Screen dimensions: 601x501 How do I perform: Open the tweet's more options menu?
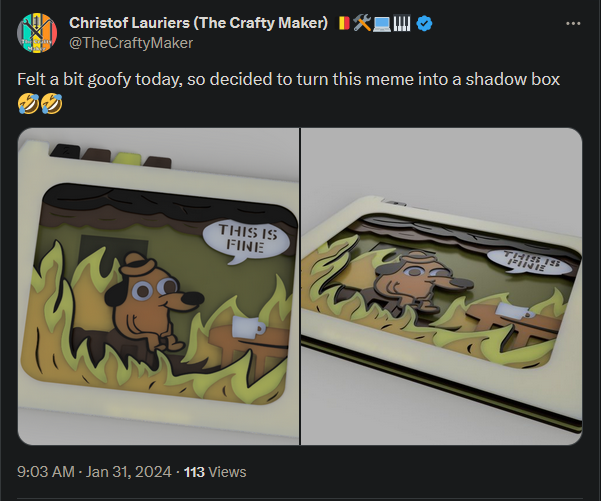pyautogui.click(x=572, y=23)
